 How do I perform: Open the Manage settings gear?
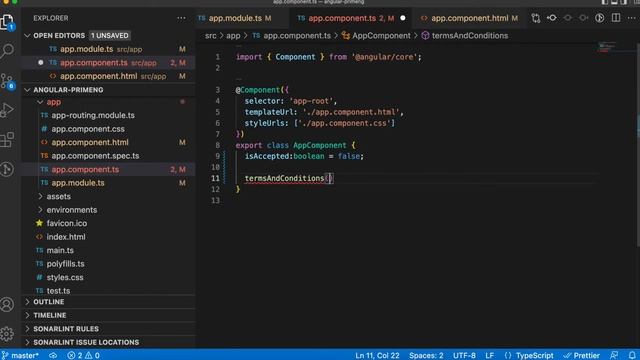(x=7, y=334)
